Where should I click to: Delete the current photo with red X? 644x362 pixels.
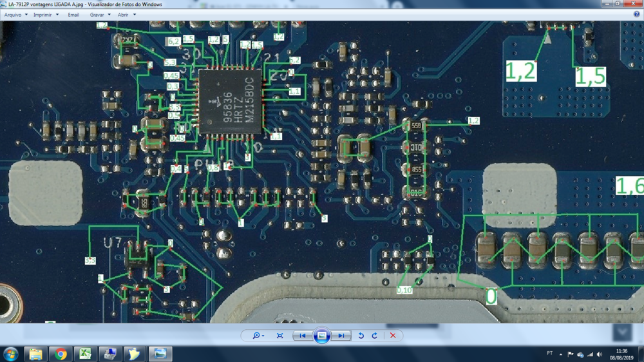click(393, 336)
